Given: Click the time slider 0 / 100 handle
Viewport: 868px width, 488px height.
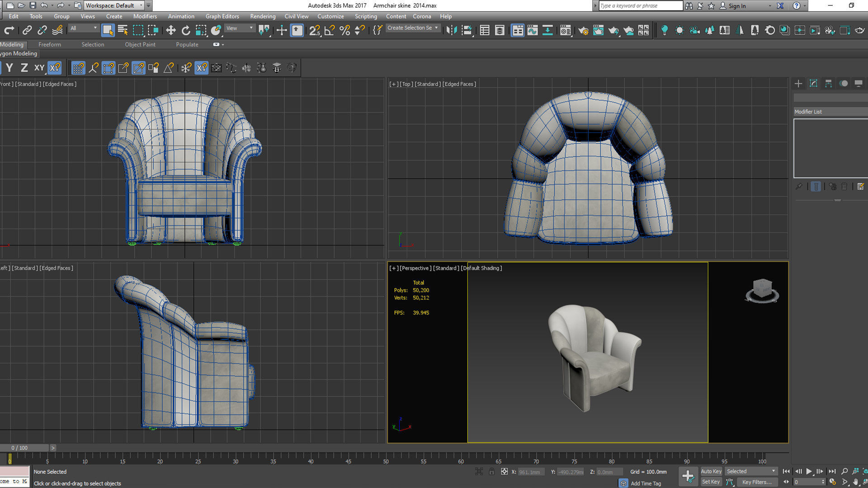Looking at the screenshot, I should point(24,448).
